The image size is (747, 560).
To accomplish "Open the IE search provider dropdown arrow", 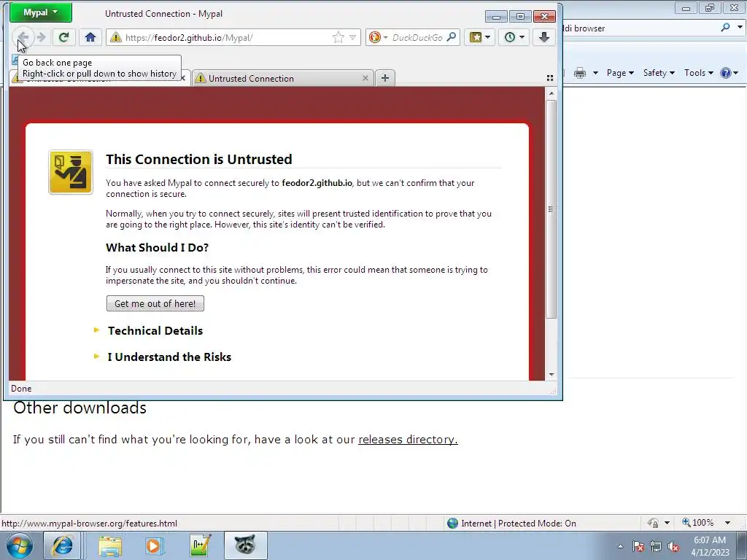I will coord(740,28).
